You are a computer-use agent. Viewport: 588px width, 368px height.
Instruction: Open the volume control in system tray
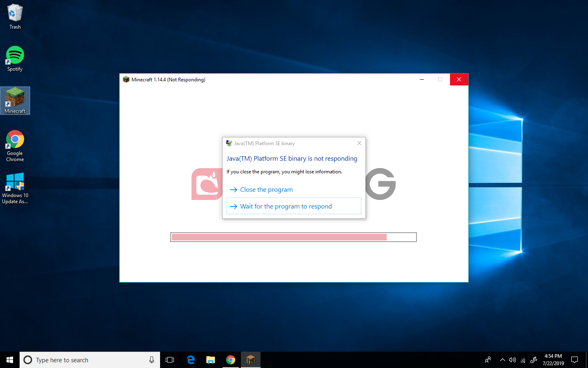click(x=512, y=360)
